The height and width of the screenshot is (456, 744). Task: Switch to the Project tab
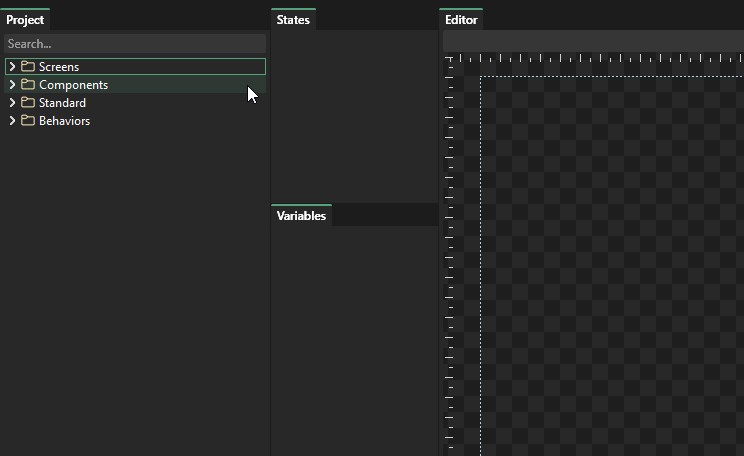pos(25,20)
